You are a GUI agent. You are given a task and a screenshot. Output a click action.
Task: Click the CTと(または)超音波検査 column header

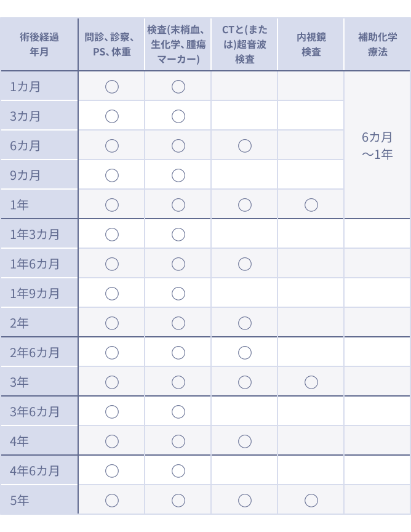pos(245,44)
